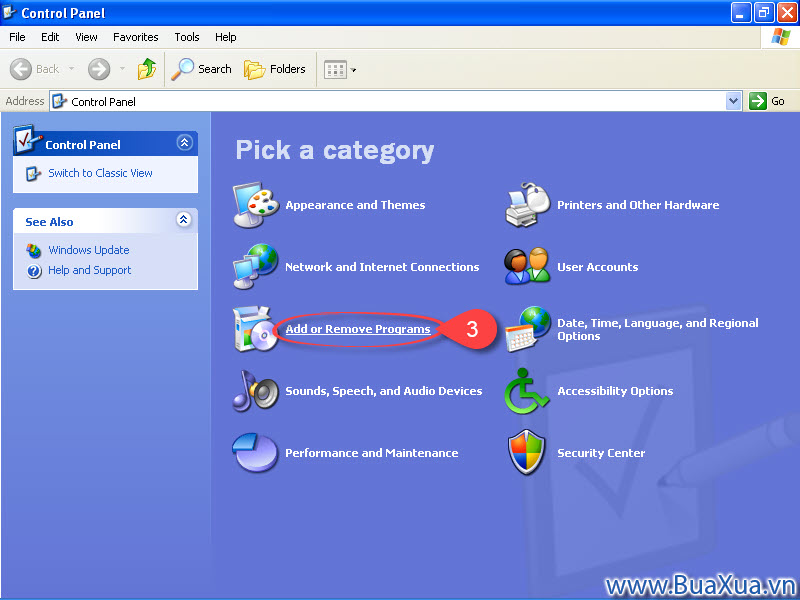The image size is (800, 600).
Task: Click the Help and Support question icon
Action: click(34, 270)
